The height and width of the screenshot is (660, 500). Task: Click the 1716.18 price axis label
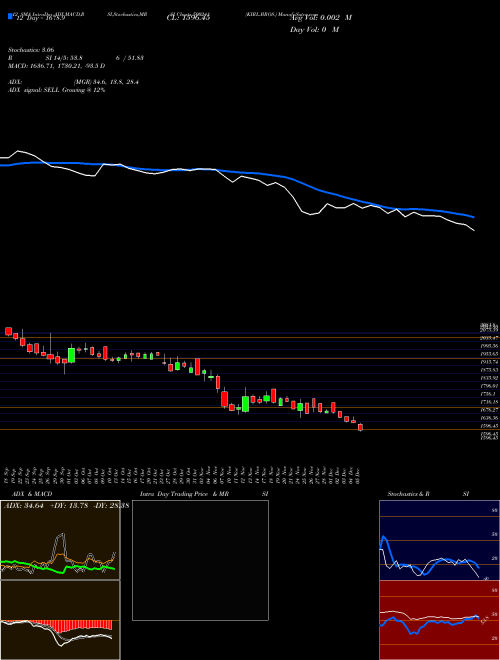click(x=489, y=402)
